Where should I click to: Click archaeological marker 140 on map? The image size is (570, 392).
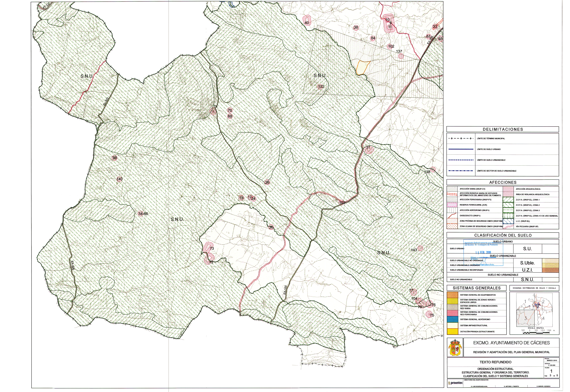(119, 179)
